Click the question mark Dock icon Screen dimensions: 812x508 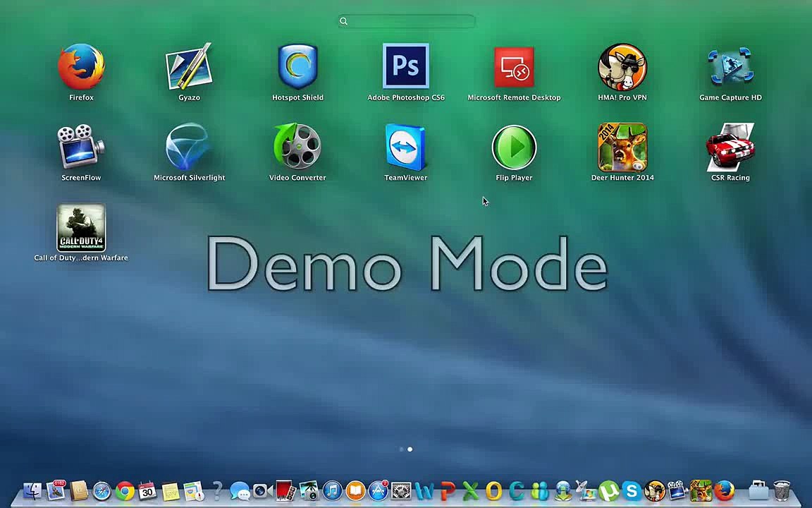(218, 490)
